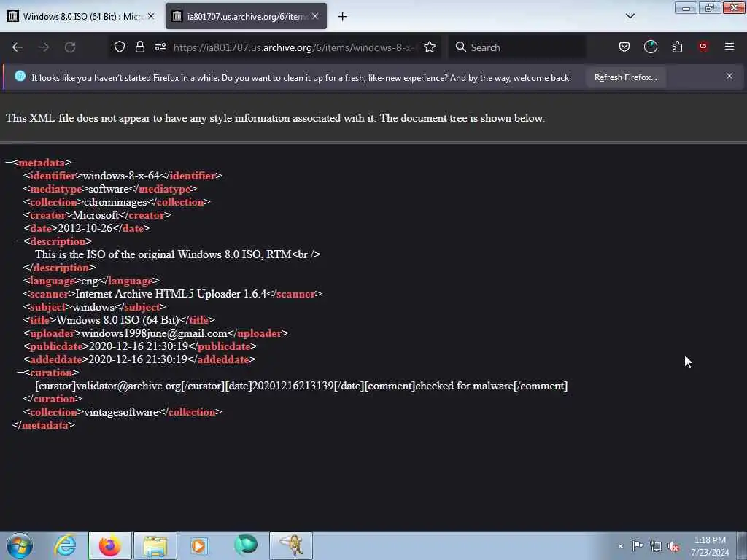
Task: Click the XML no style information notice
Action: point(275,118)
